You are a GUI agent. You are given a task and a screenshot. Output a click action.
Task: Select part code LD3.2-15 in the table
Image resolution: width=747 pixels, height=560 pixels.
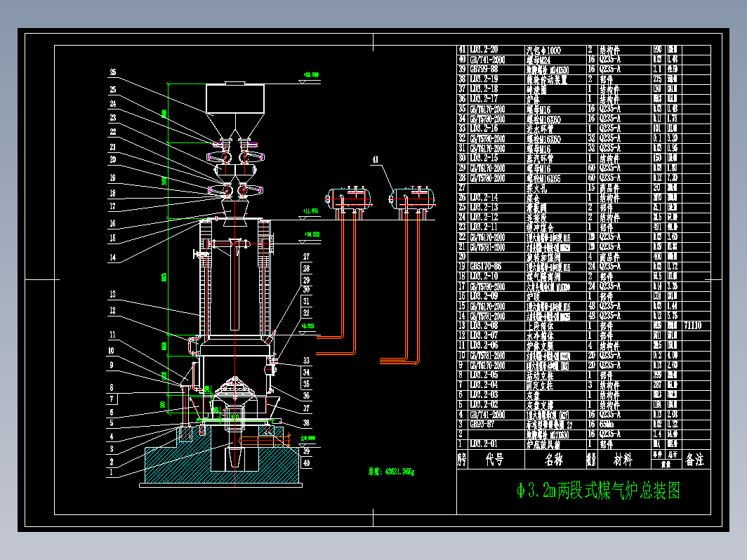(x=484, y=158)
